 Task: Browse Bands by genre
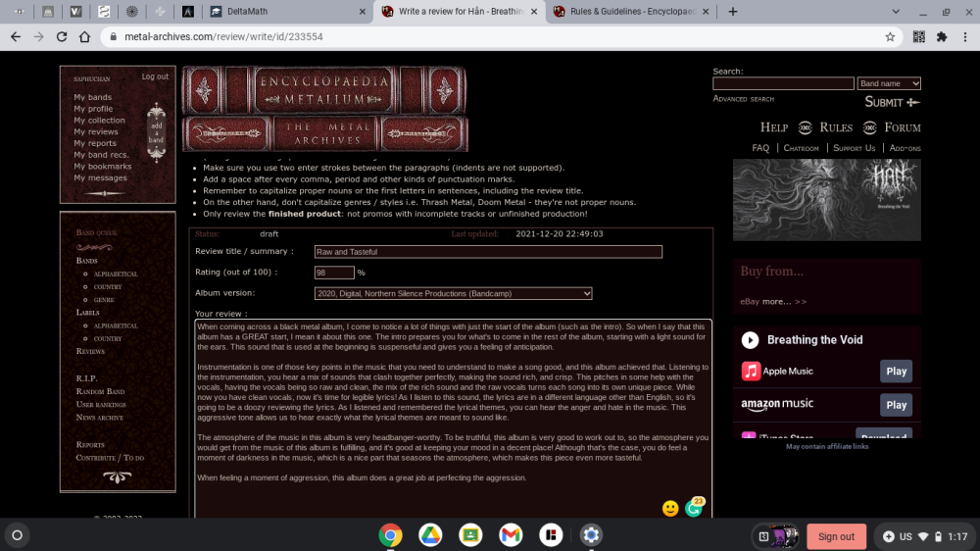104,300
